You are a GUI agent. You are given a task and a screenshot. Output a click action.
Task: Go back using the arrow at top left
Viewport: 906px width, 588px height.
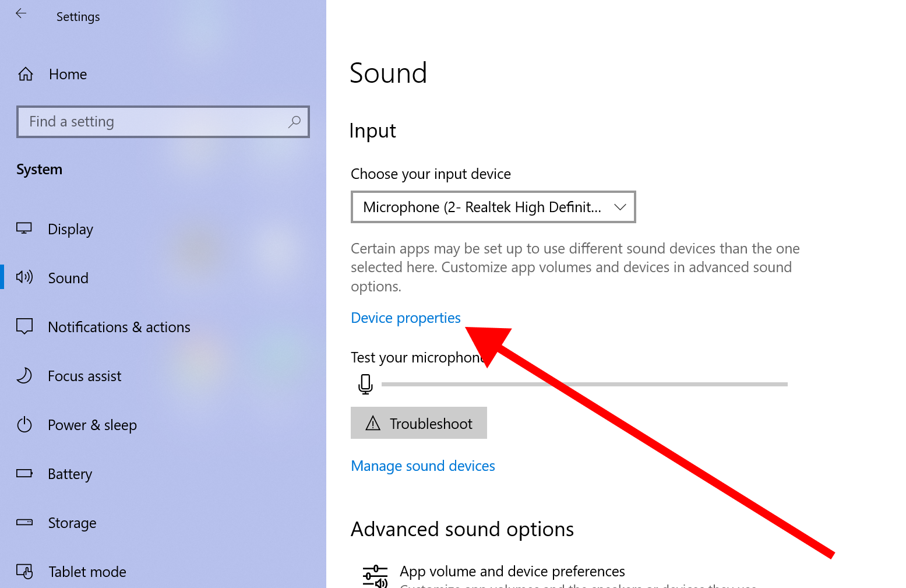click(22, 13)
